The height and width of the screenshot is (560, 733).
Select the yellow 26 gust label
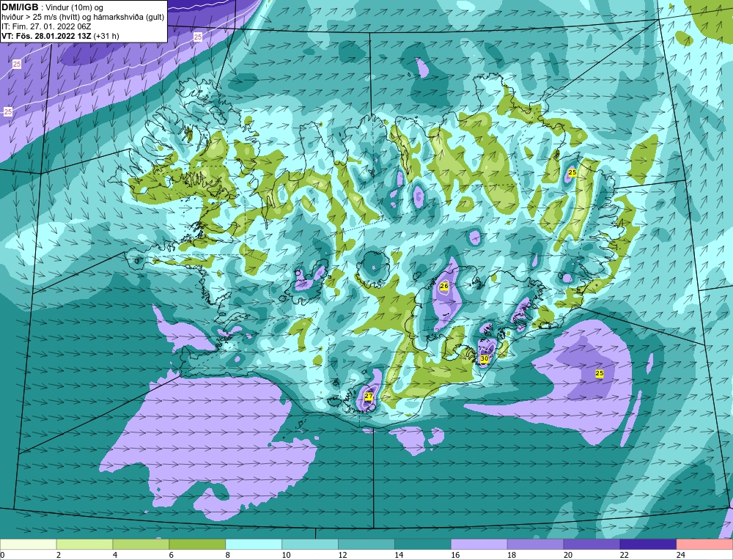coord(444,286)
